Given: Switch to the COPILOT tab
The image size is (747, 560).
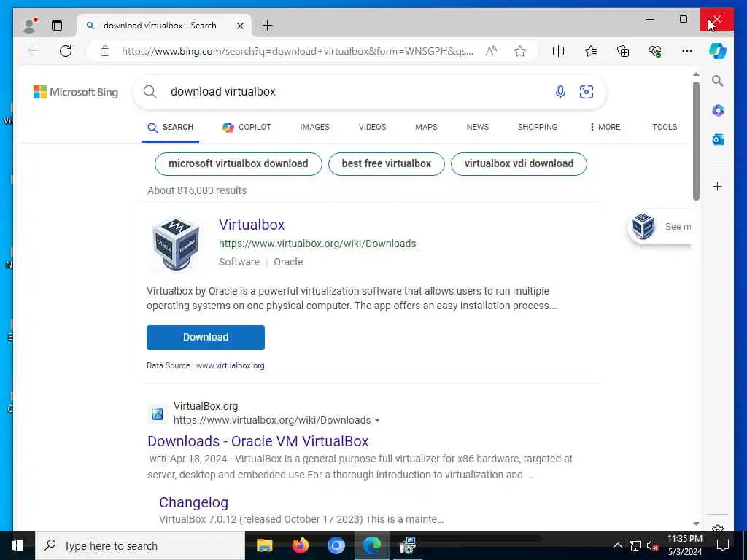Looking at the screenshot, I should coord(247,127).
